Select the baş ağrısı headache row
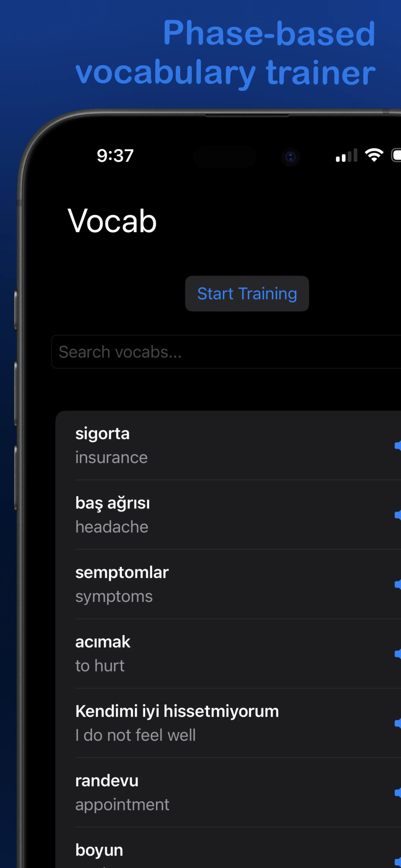Screen dimensions: 401x868 pyautogui.click(x=202, y=515)
